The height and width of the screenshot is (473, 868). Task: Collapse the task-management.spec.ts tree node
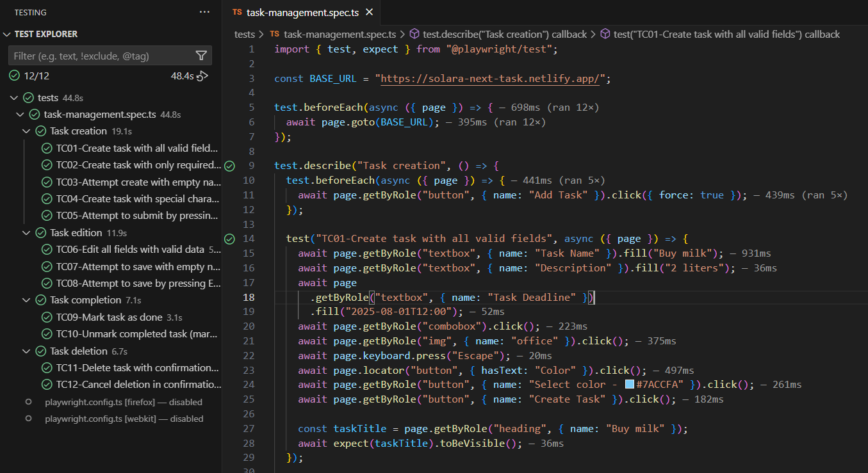(20, 115)
